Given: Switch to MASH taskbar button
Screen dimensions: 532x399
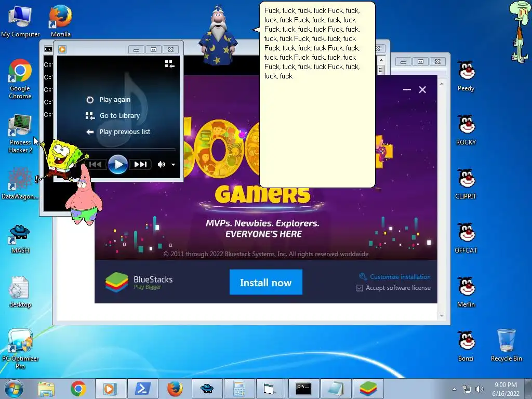Looking at the screenshot, I should (x=207, y=389).
